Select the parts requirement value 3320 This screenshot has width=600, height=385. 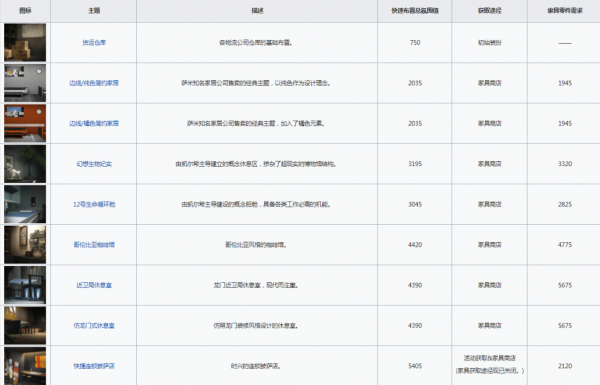point(565,164)
